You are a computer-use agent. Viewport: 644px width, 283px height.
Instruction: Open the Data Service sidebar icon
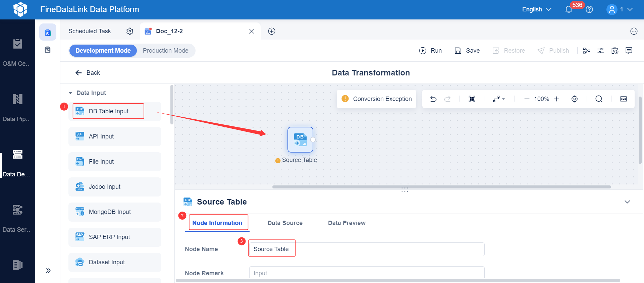click(x=17, y=210)
